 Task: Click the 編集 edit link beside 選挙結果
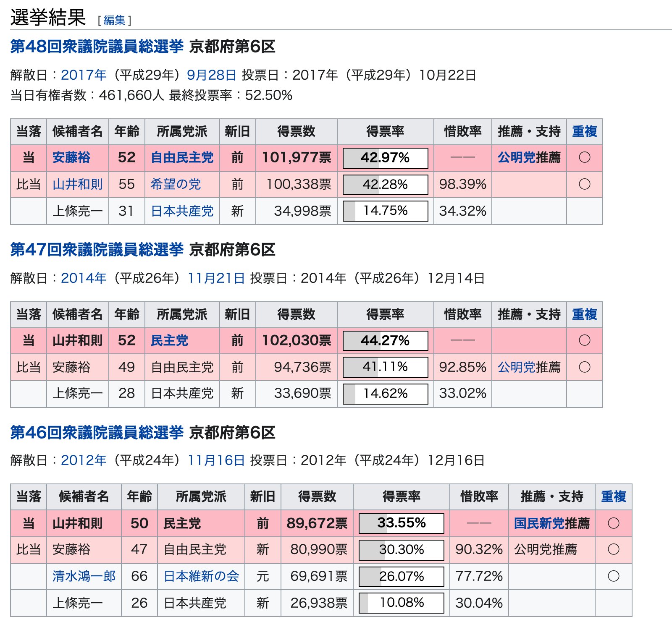tap(114, 20)
